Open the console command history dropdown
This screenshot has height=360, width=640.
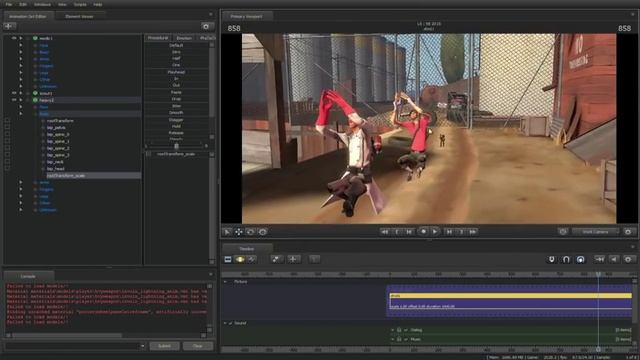point(142,346)
